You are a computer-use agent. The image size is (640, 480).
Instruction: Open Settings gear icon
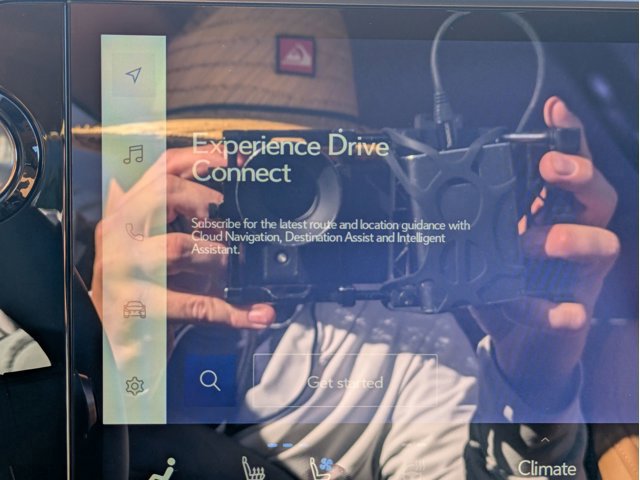134,386
